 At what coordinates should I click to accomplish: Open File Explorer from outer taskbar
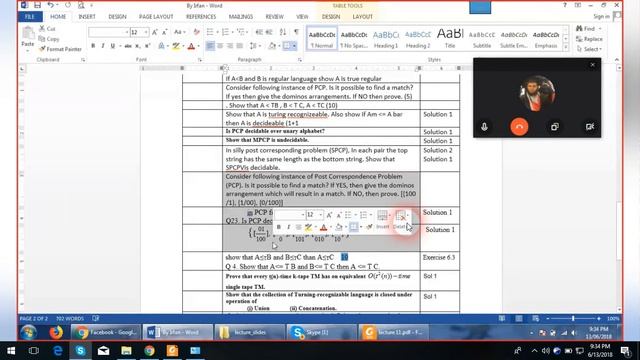126,351
